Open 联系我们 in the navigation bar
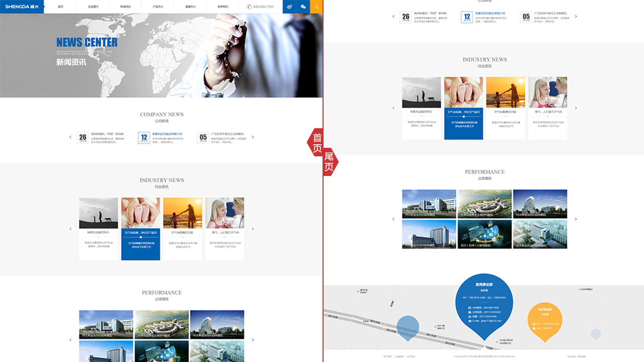 [x=222, y=7]
